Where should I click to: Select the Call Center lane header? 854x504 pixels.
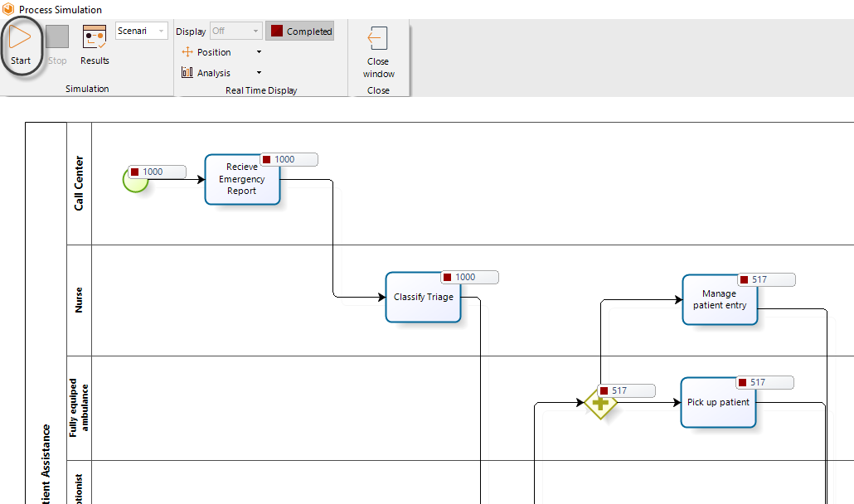(79, 183)
